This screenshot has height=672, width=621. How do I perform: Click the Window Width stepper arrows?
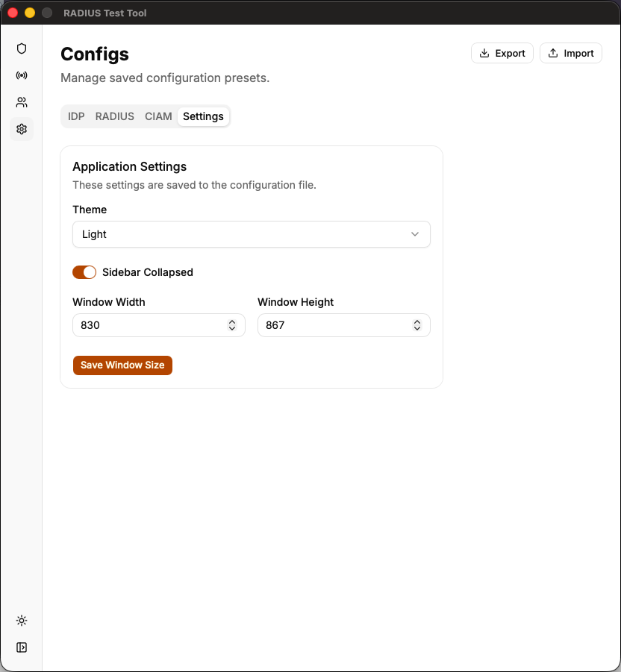coord(232,325)
